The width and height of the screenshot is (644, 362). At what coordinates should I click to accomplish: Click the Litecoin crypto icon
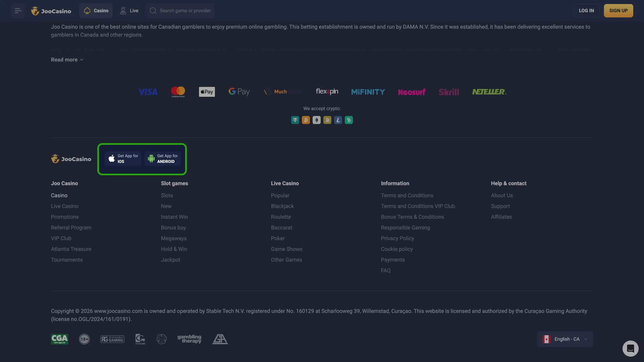338,120
